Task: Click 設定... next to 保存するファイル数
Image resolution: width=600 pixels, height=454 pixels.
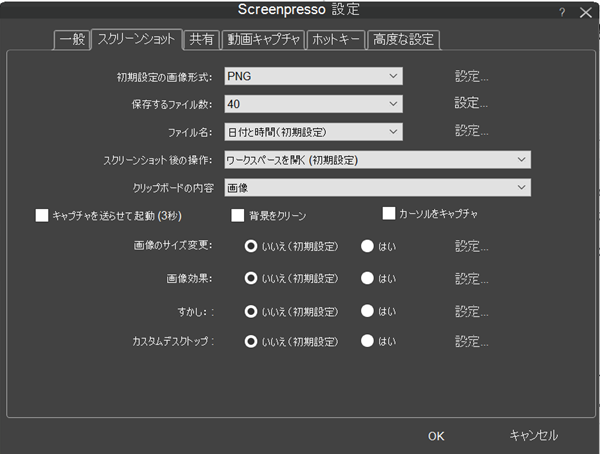Action: [471, 103]
